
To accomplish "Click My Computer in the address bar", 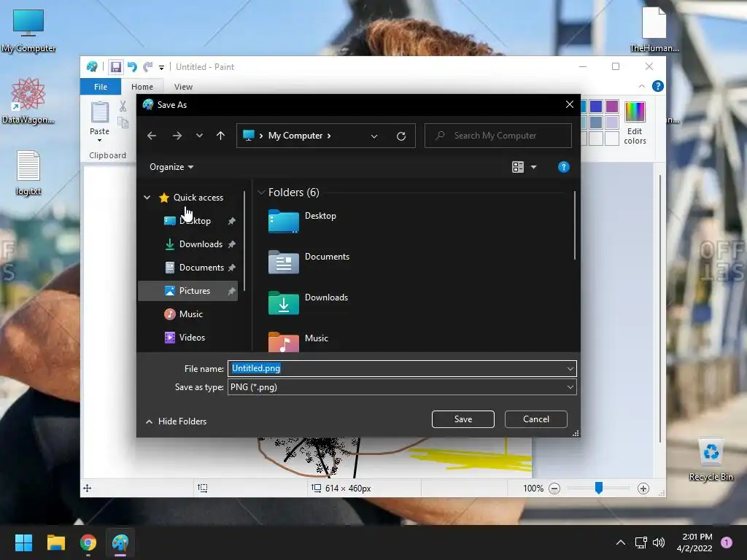I will click(x=295, y=136).
